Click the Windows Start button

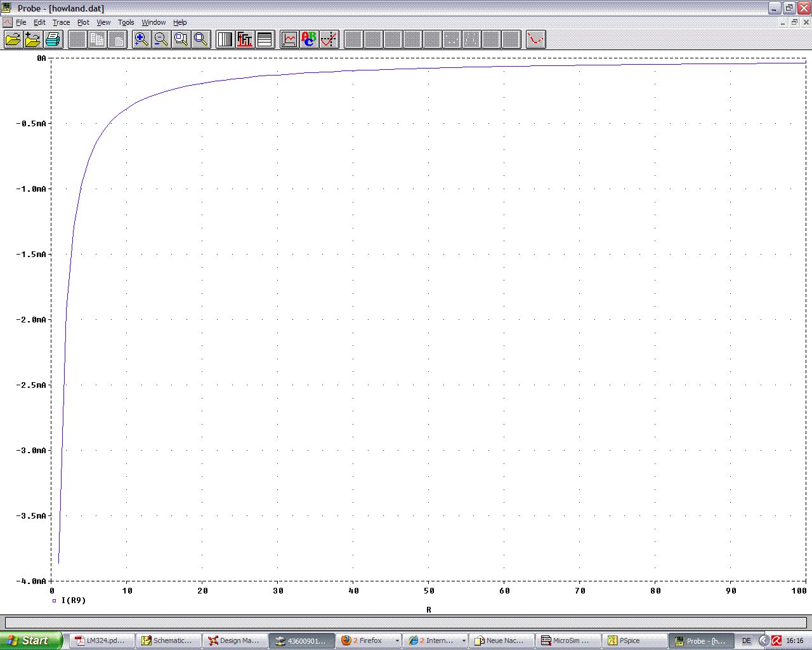(x=30, y=640)
